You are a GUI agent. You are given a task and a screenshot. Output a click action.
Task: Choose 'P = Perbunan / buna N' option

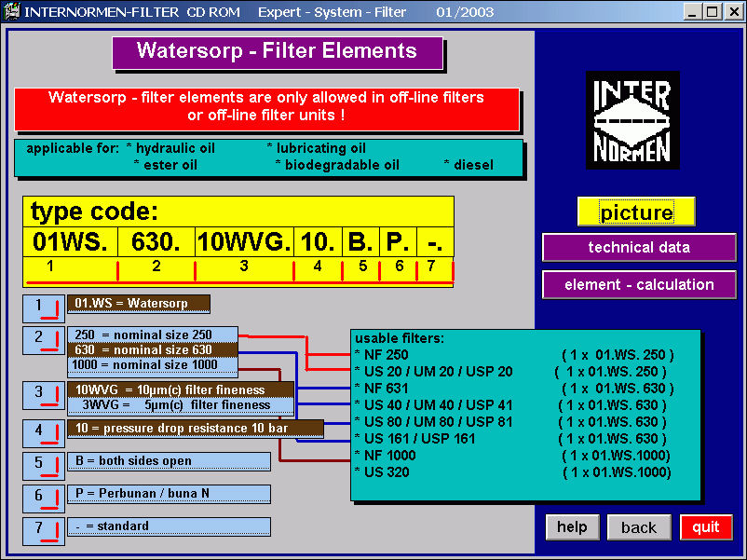pyautogui.click(x=169, y=493)
